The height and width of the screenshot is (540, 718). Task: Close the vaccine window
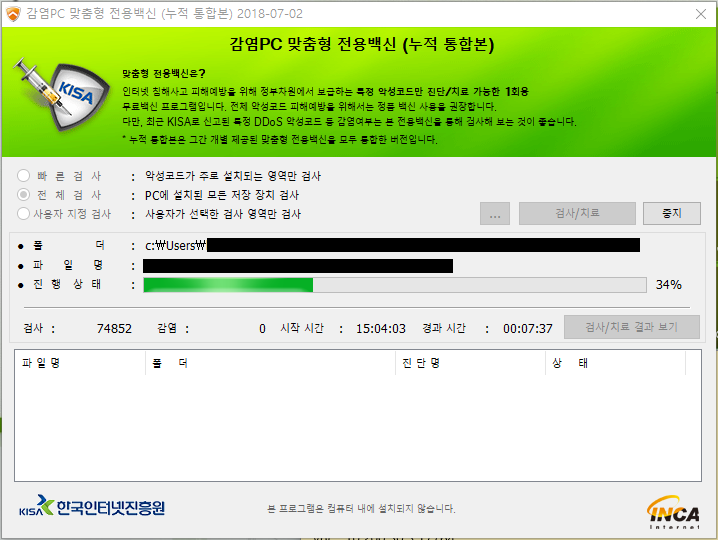coord(701,14)
